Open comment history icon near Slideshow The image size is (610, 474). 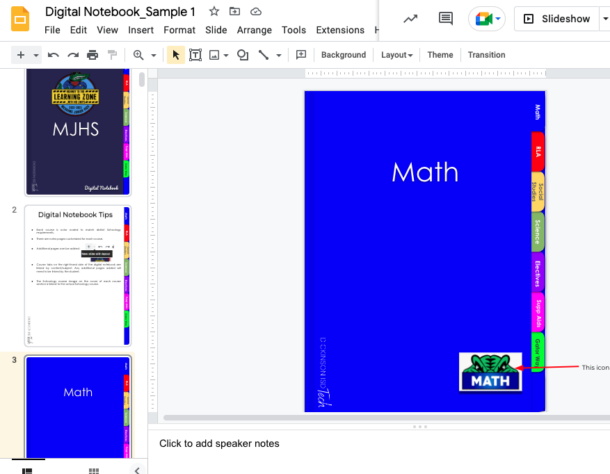click(446, 19)
